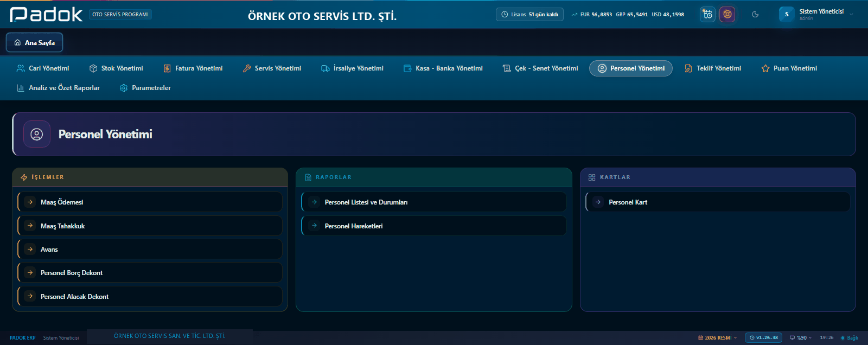Screen dimensions: 868x345
Task: Click the 19:26 clock in status bar
Action: pyautogui.click(x=827, y=337)
